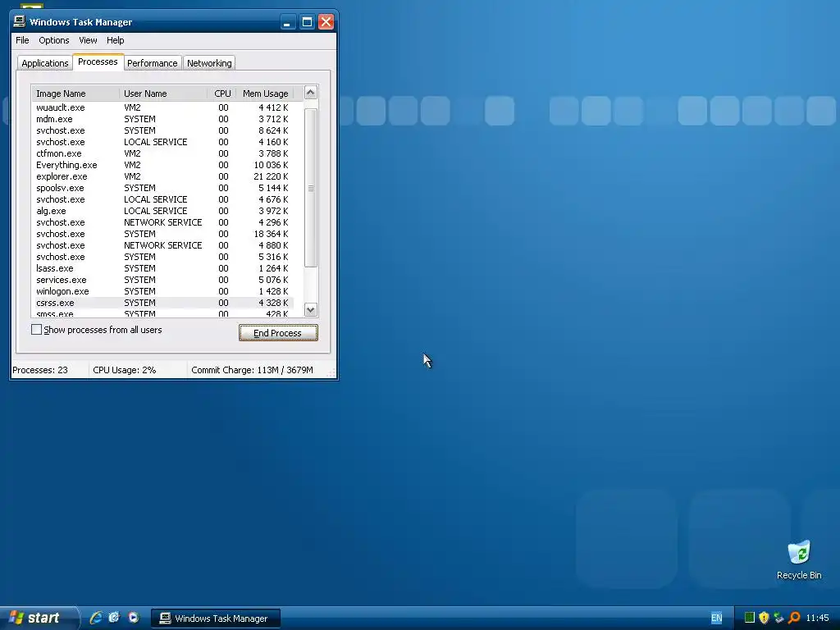Click the process list scroll up arrow

pos(310,93)
